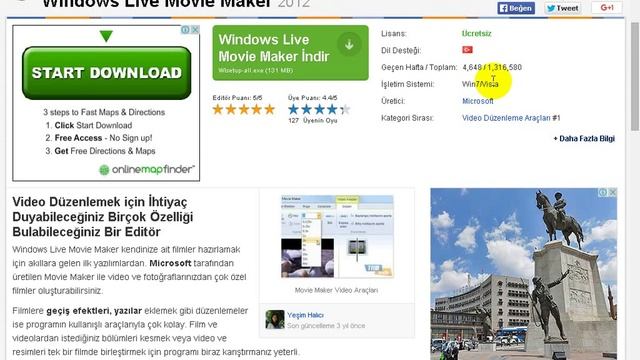This screenshot has height=360, width=640.
Task: Open the Microsoft producer link
Action: coord(478,101)
